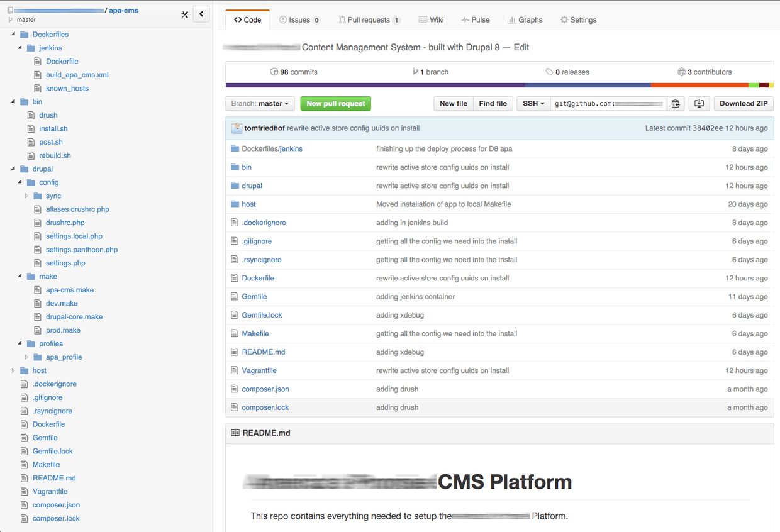Open the SSH protocol dropdown
Image resolution: width=780 pixels, height=532 pixels.
point(533,104)
